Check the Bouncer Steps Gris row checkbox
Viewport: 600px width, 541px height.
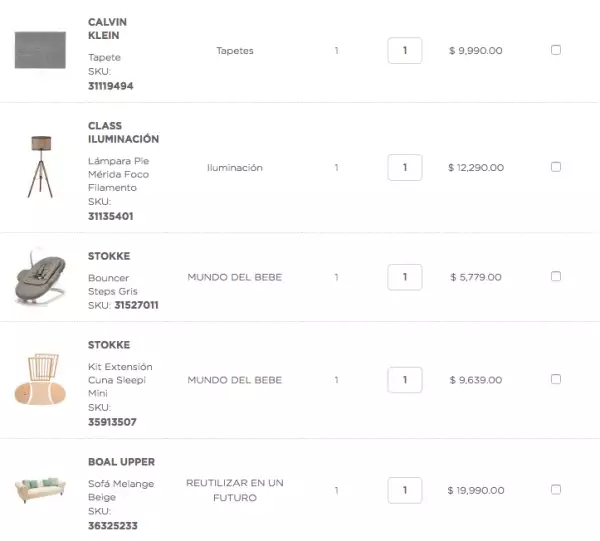(x=556, y=277)
